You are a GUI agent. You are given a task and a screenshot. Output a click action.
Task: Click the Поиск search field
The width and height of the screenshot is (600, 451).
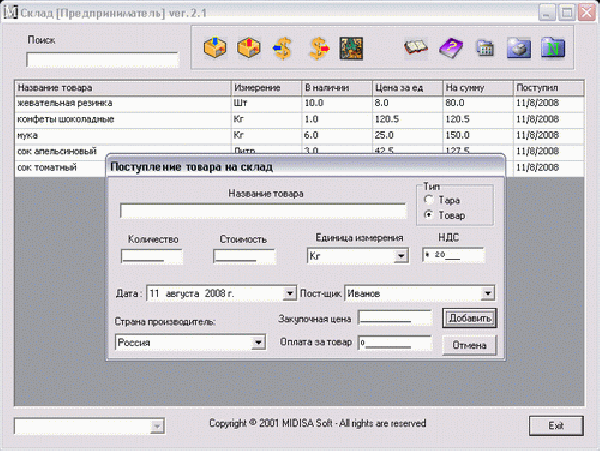point(102,60)
